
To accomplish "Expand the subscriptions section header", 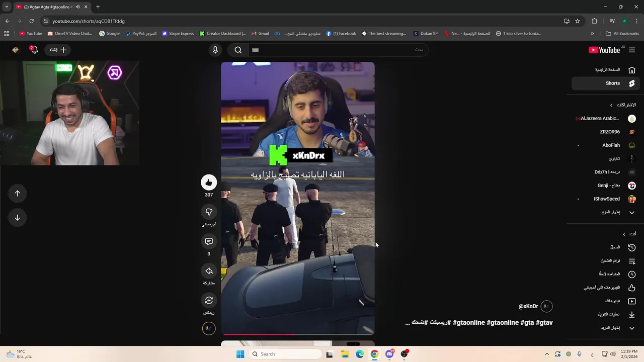I will [x=623, y=105].
